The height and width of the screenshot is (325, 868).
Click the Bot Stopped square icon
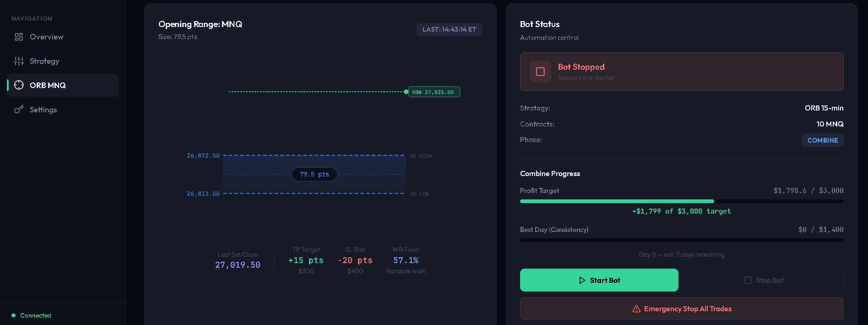click(540, 72)
